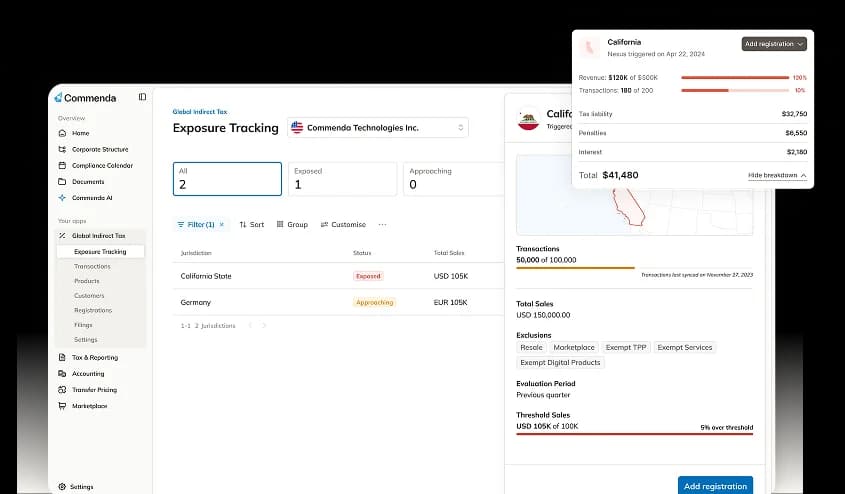Screen dimensions: 845x494
Task: Collapse details with Hide breakdown
Action: 777,175
